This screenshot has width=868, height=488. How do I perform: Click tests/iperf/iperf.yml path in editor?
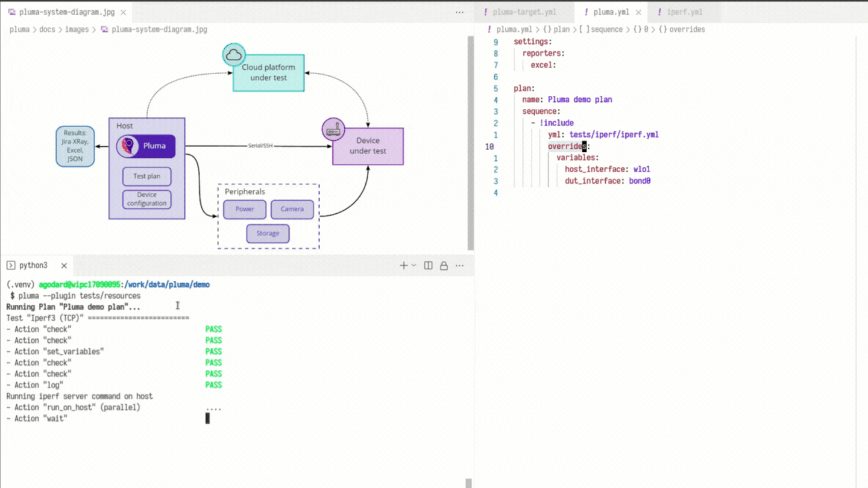(614, 135)
